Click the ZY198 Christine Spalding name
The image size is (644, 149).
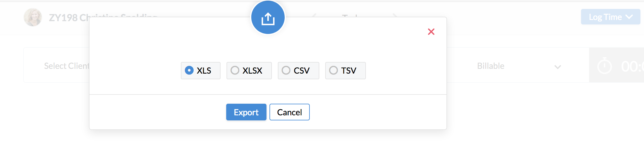pyautogui.click(x=69, y=18)
